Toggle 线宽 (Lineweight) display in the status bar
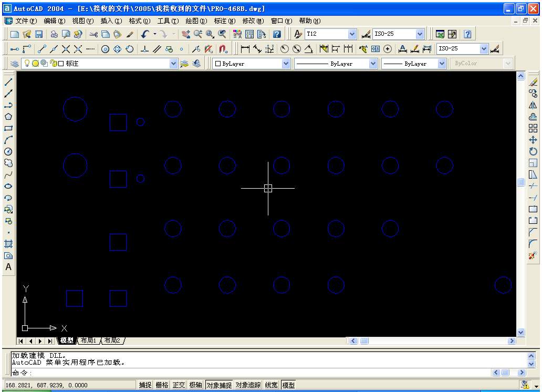542x392 pixels. coord(272,385)
